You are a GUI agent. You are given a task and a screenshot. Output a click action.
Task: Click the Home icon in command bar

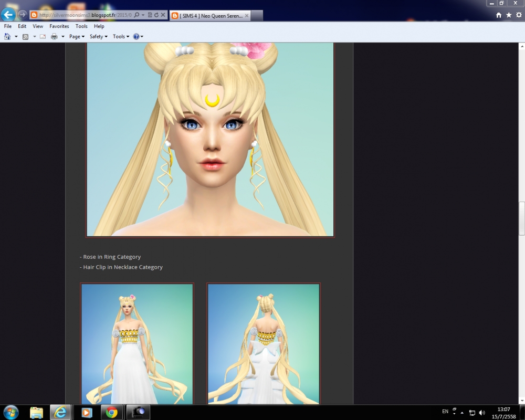point(7,37)
